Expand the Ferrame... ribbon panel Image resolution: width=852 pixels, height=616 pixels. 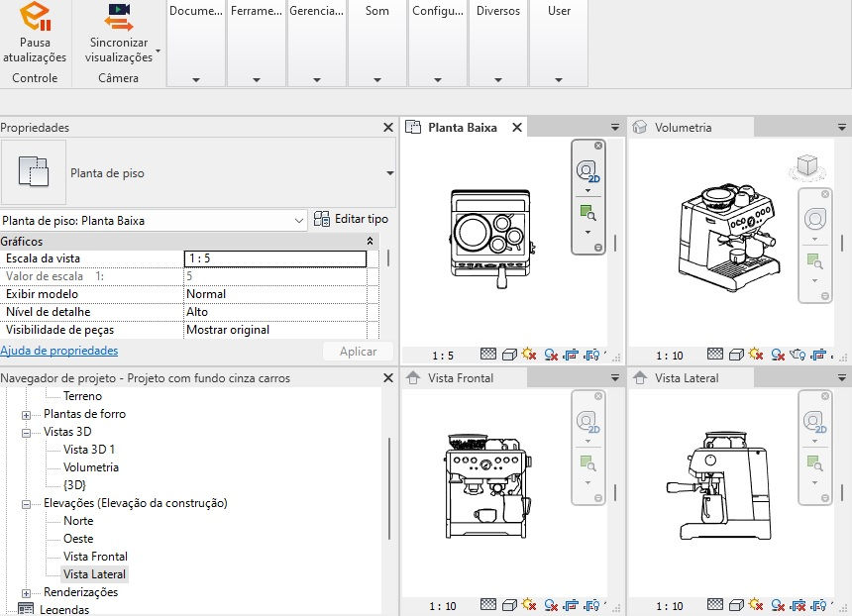tap(256, 79)
